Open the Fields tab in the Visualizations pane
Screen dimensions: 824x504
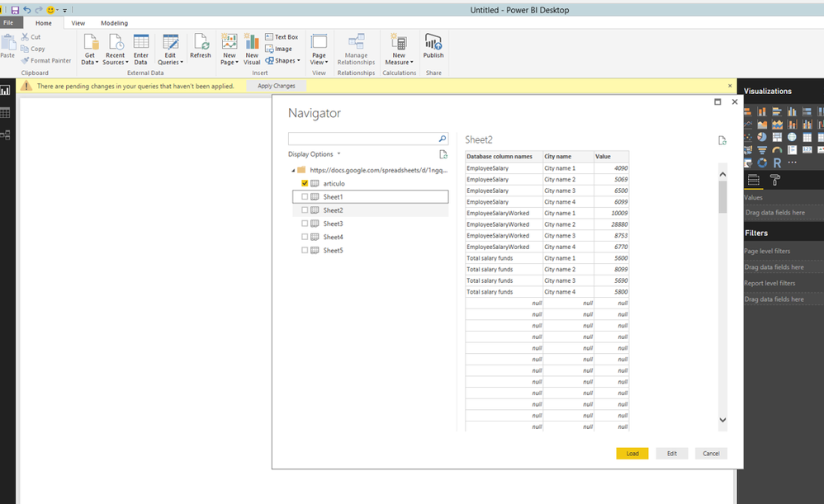point(754,180)
